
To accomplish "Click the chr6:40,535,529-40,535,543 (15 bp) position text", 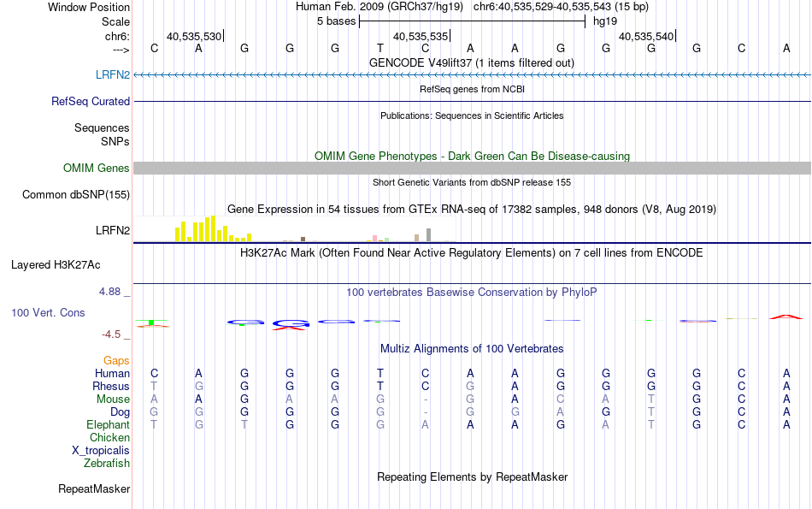I will [x=561, y=7].
